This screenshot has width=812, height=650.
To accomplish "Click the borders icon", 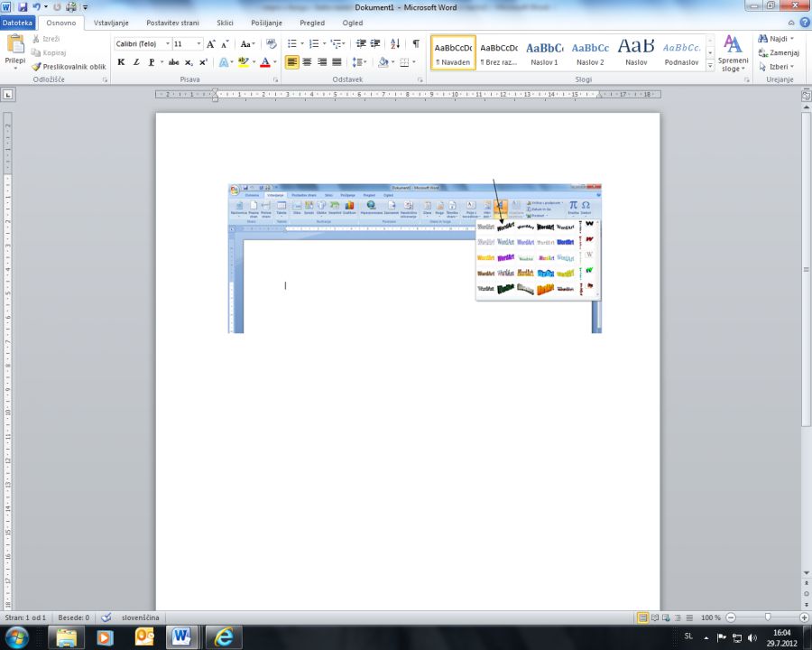I will [x=404, y=62].
